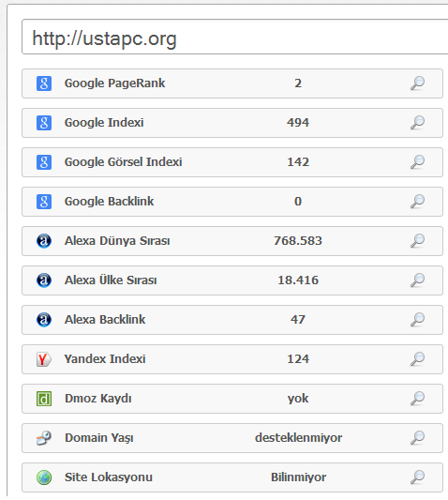Open the magnifier for the Google Indexi row

[417, 123]
